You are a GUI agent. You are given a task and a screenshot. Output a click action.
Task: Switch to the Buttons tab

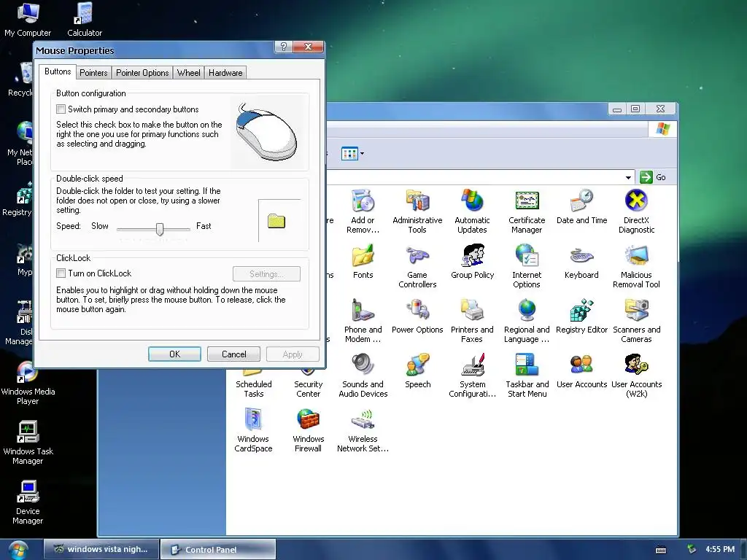click(58, 71)
